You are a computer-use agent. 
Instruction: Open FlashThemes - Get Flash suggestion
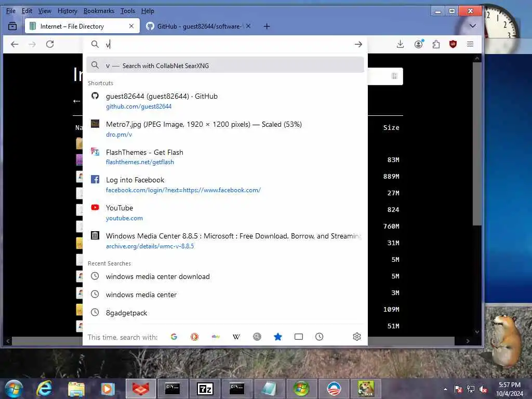click(x=225, y=157)
